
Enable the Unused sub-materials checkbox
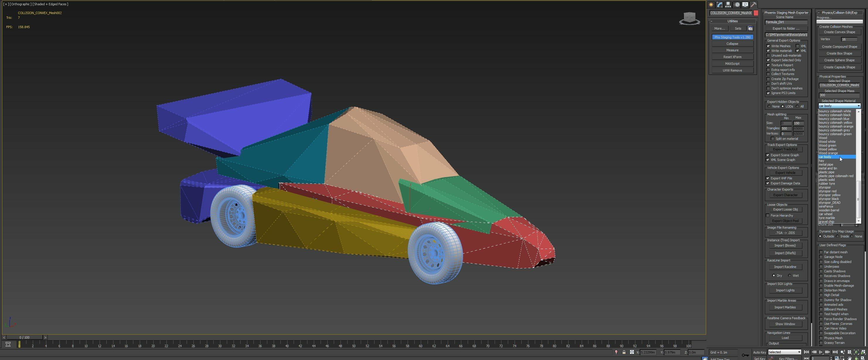click(768, 56)
